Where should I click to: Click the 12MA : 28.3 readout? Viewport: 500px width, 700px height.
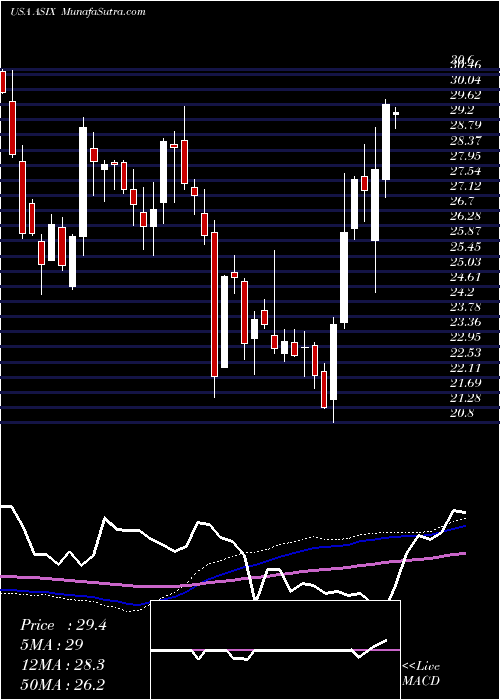click(62, 664)
